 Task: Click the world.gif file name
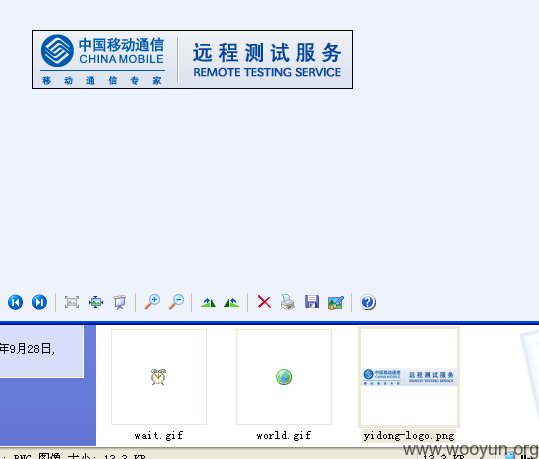[284, 436]
